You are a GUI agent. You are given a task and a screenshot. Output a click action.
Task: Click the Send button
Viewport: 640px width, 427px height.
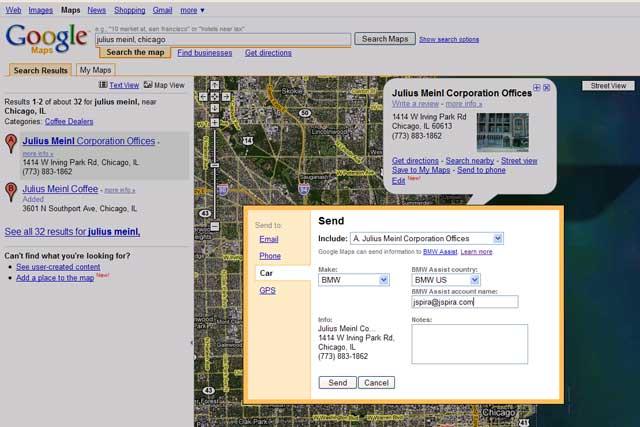coord(338,383)
